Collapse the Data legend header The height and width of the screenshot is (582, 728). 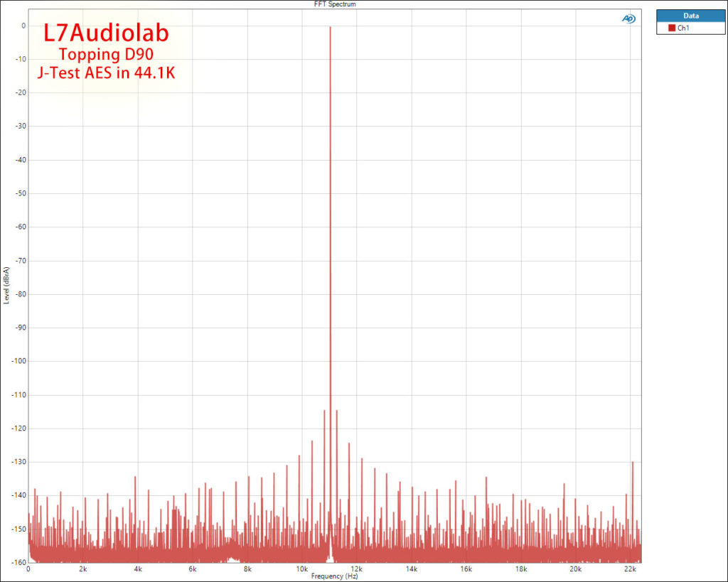click(690, 15)
